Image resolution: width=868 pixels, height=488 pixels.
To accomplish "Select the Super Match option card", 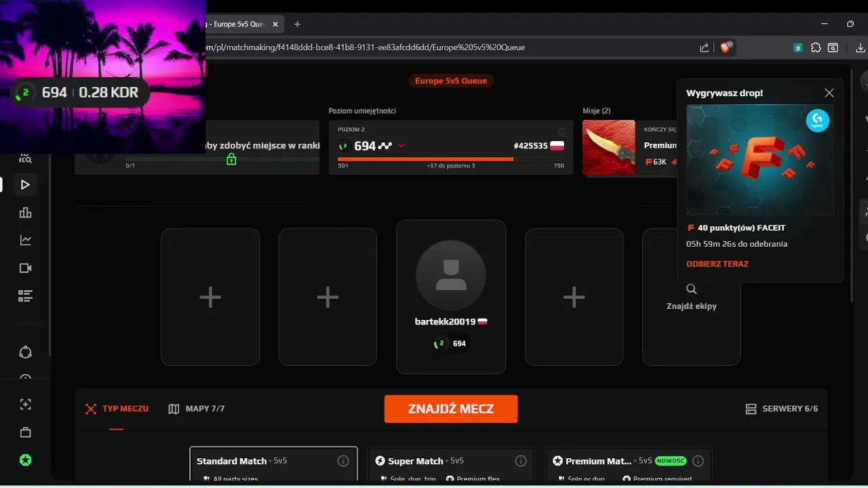I will point(451,464).
